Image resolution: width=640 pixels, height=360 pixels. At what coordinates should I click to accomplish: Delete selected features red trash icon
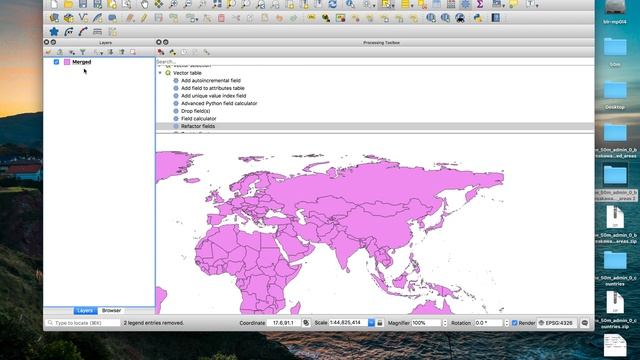point(221,18)
